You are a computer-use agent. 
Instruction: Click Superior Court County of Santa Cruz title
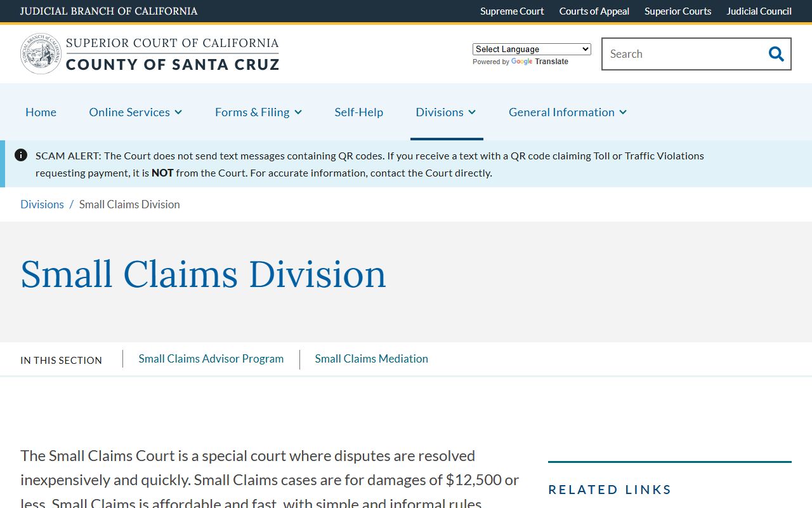click(173, 53)
